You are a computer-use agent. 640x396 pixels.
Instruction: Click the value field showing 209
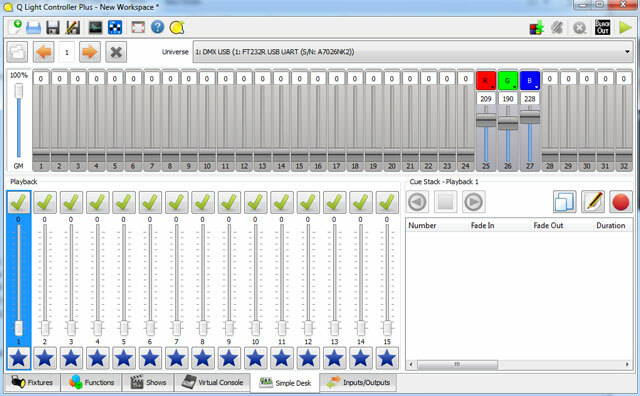(x=486, y=98)
